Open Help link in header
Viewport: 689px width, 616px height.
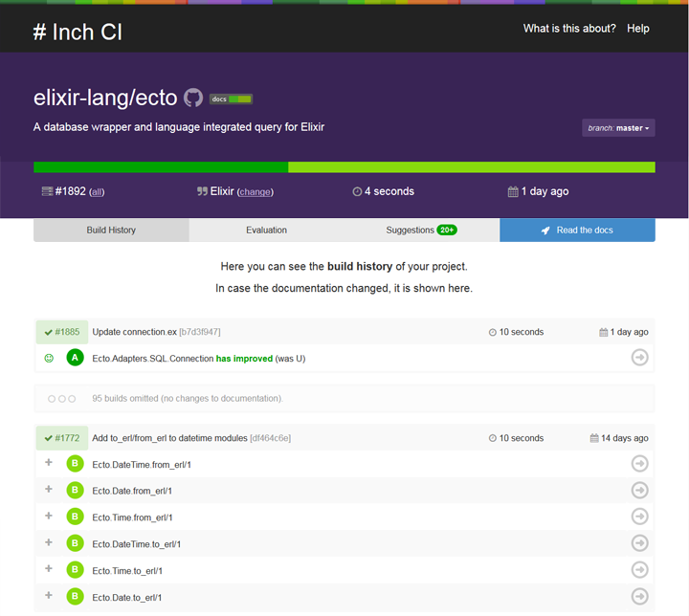coord(638,29)
